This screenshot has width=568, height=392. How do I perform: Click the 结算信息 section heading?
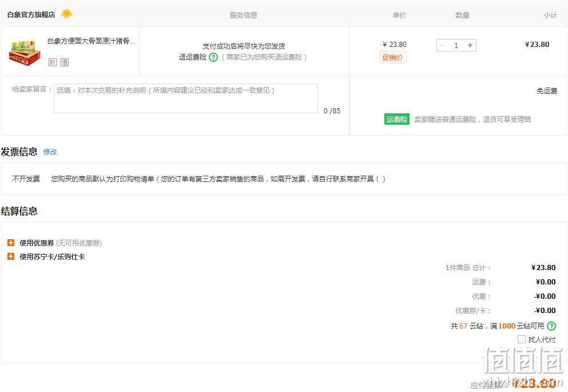(x=19, y=211)
